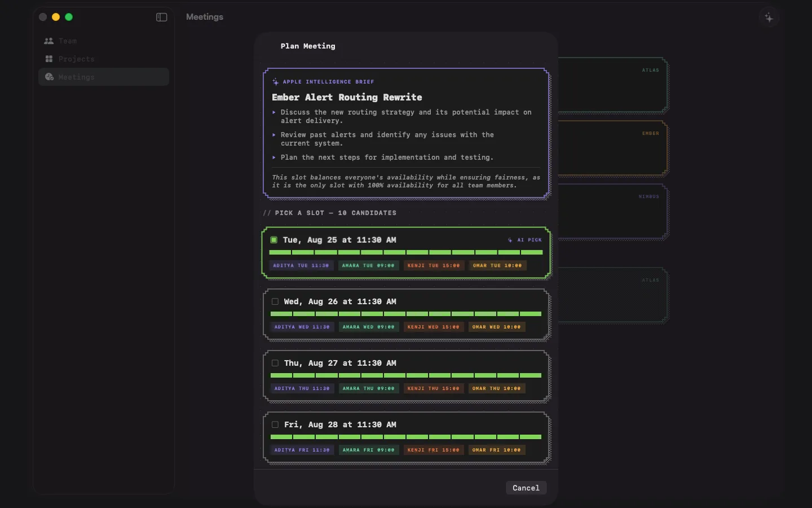Click the AMARA WED 09:00 tag
Image resolution: width=812 pixels, height=508 pixels.
coord(369,327)
